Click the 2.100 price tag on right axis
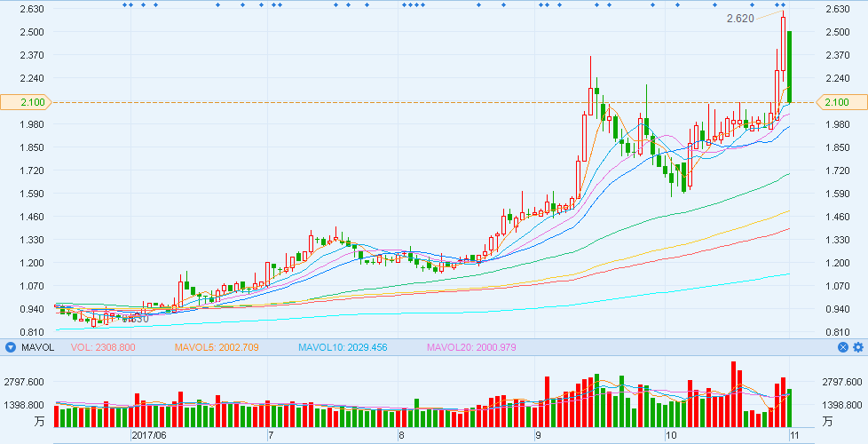 (842, 102)
